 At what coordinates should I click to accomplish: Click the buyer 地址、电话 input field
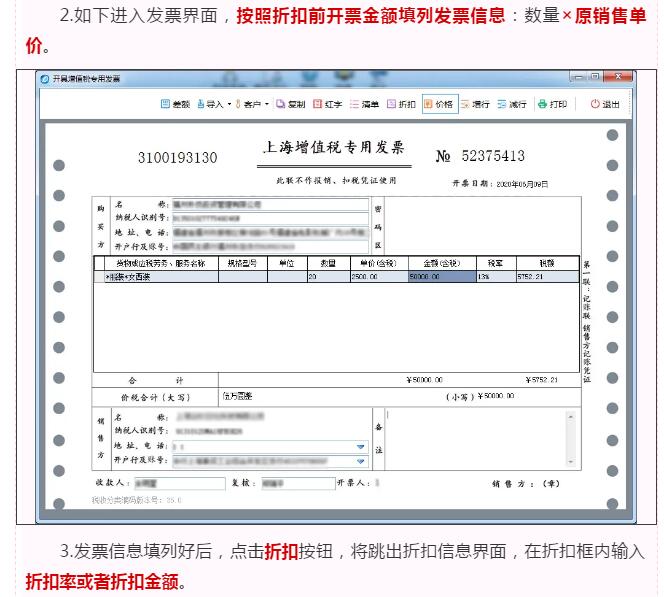(270, 232)
